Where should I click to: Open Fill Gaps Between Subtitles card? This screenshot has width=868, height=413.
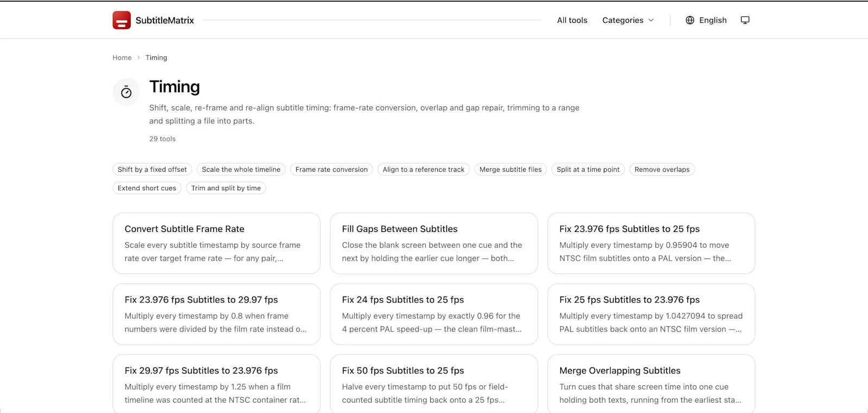[434, 243]
